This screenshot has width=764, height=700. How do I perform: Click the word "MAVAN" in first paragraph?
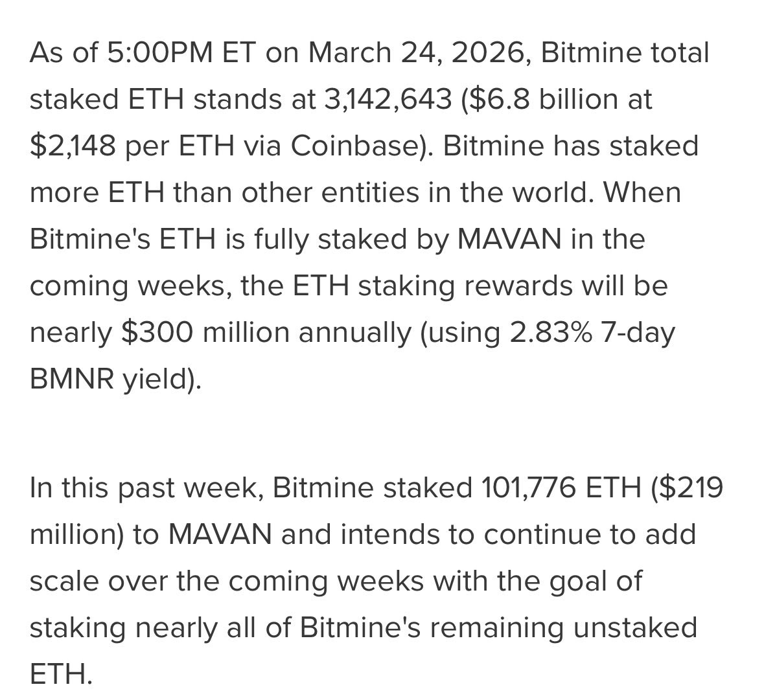pos(509,240)
